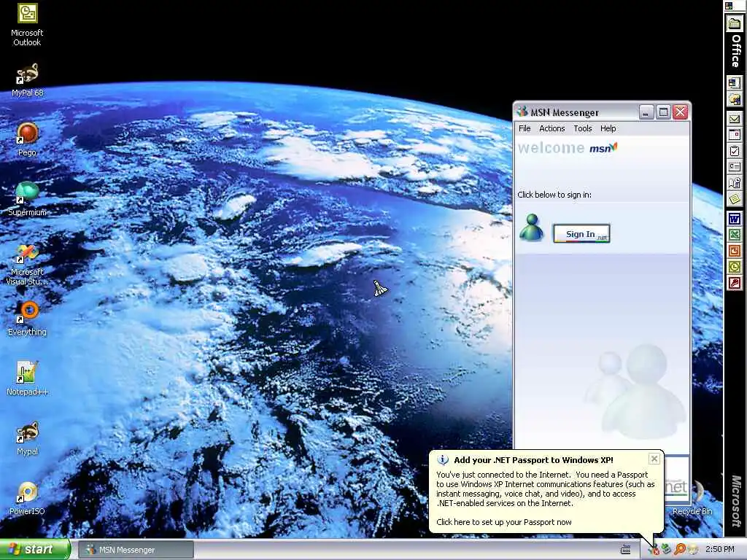Click the 'Add your .NET Passport to Windows XP!' heading
This screenshot has width=747, height=560.
point(533,460)
